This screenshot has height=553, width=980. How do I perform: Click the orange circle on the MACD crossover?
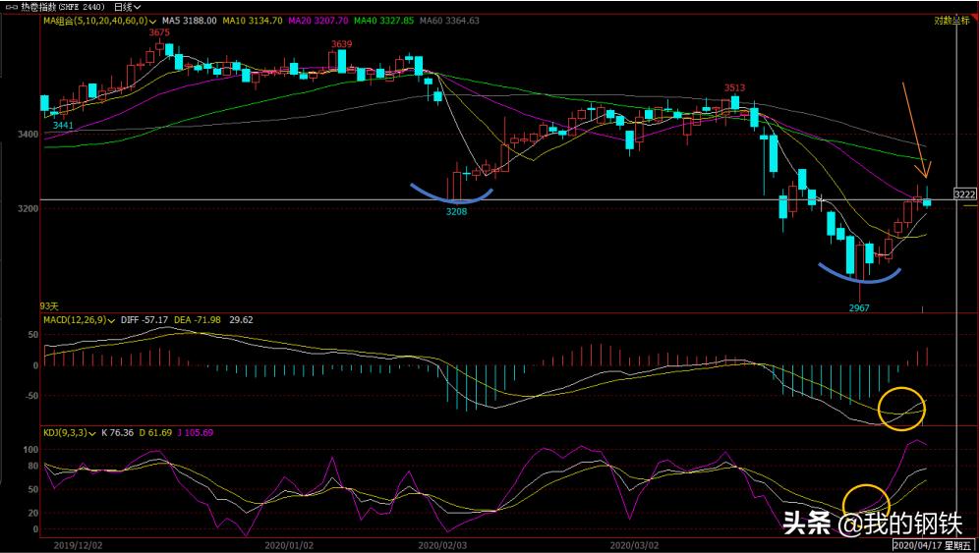902,409
